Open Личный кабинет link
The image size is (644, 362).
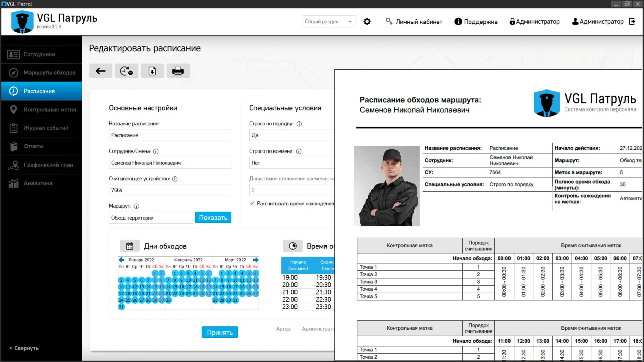(x=419, y=22)
